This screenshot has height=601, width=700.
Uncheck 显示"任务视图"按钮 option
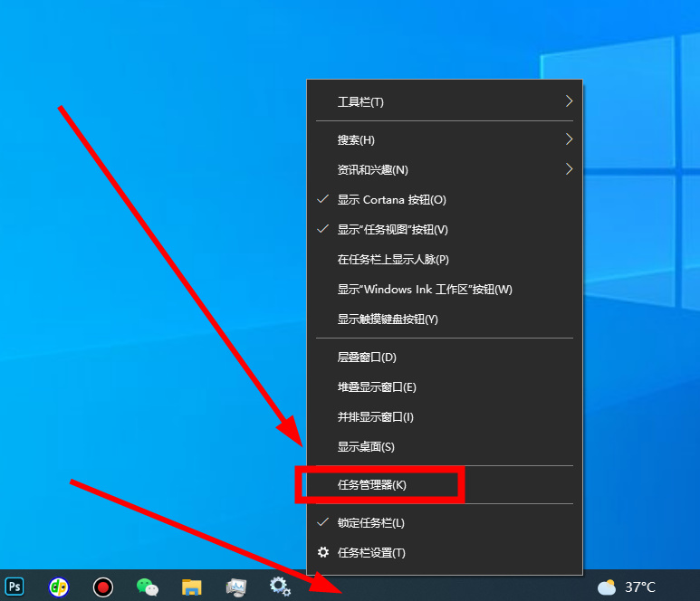click(392, 230)
